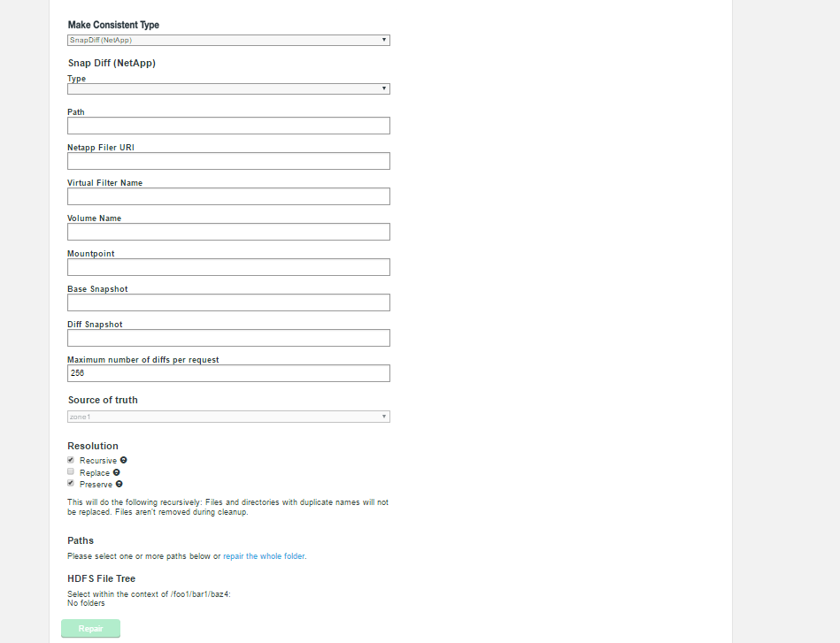Uncheck the Recursive checkbox
This screenshot has height=643, width=840.
click(x=70, y=460)
